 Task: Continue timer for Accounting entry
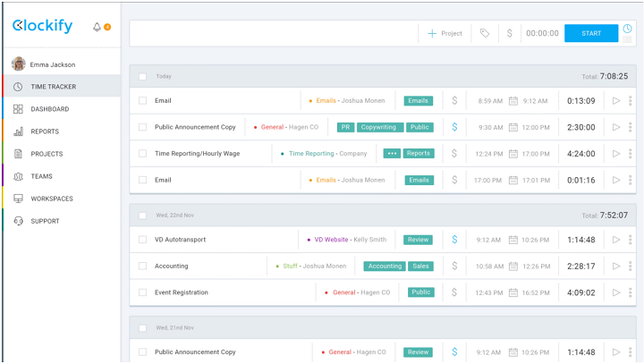(616, 266)
